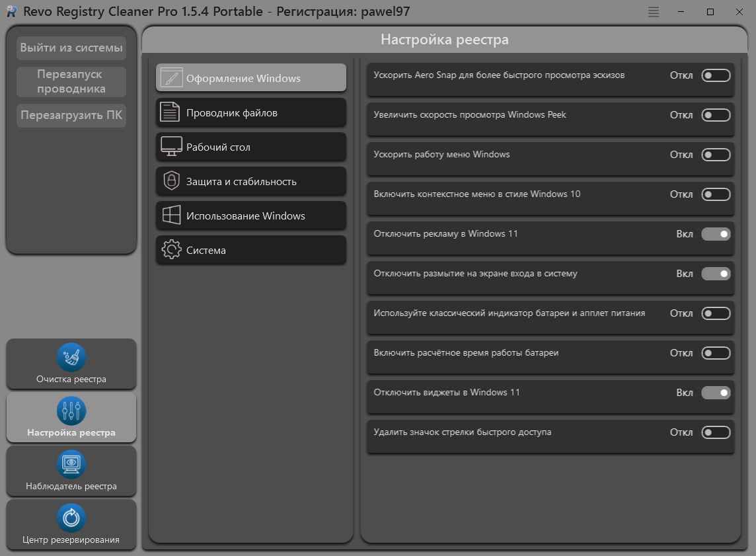
Task: Turn on estimated battery time toggle
Action: click(x=716, y=353)
